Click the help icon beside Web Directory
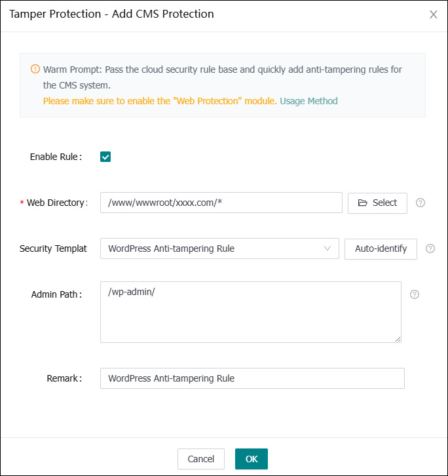 pyautogui.click(x=420, y=203)
